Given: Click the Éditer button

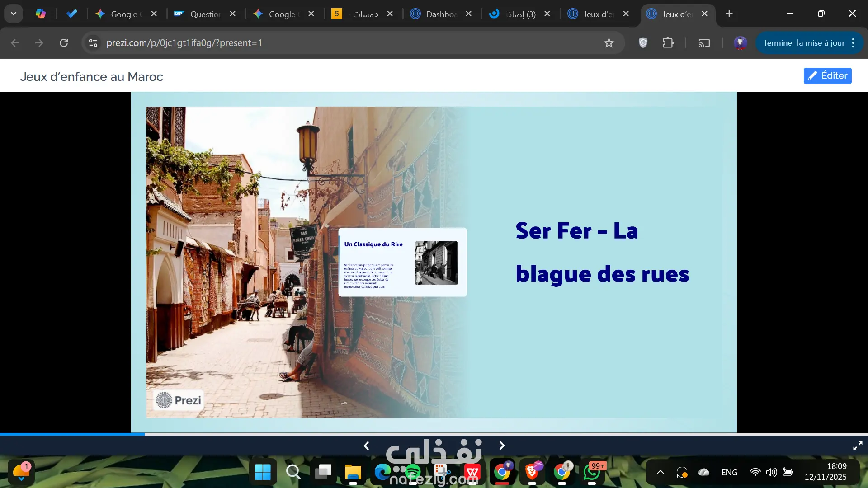Looking at the screenshot, I should 827,76.
